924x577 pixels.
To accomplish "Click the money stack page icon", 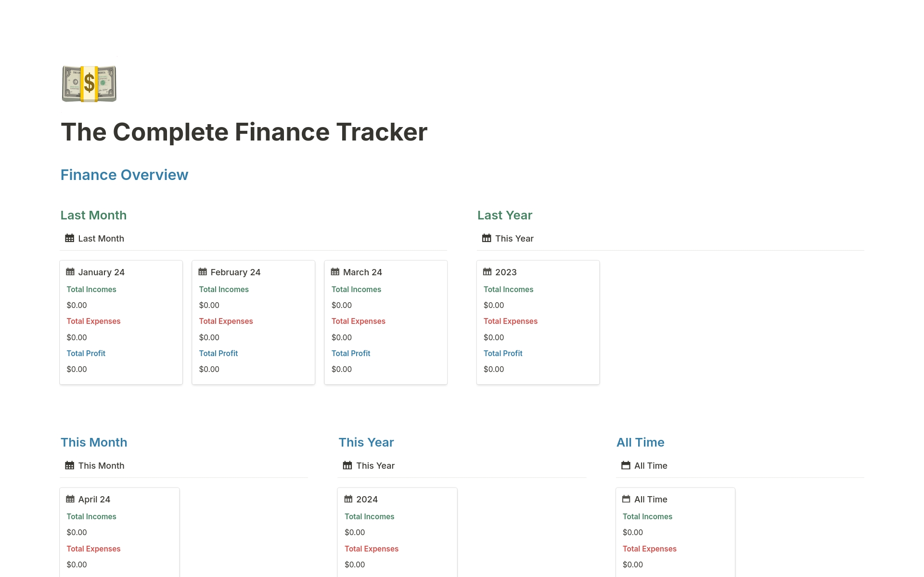I will tap(89, 84).
